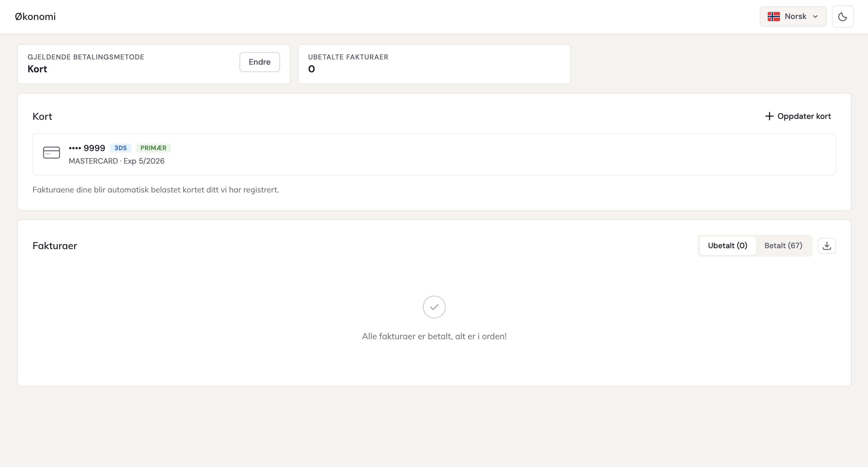Click the PRIMÆR badge label

click(x=153, y=148)
